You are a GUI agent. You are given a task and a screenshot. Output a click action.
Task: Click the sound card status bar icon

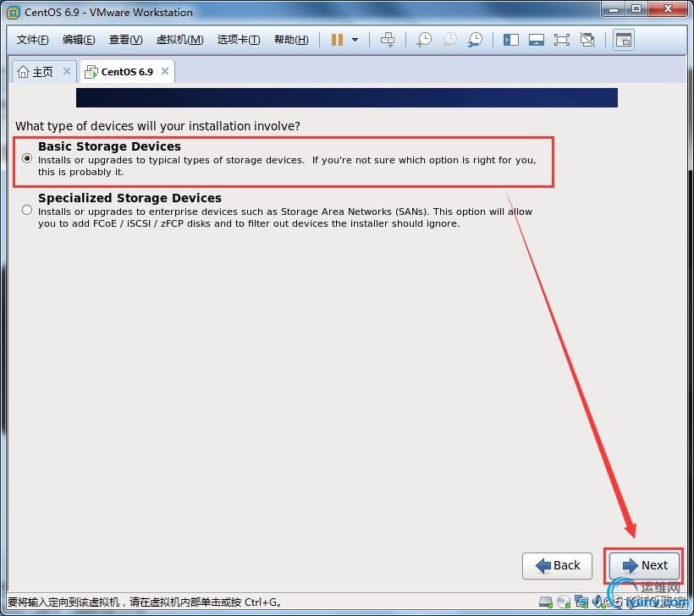(x=598, y=602)
